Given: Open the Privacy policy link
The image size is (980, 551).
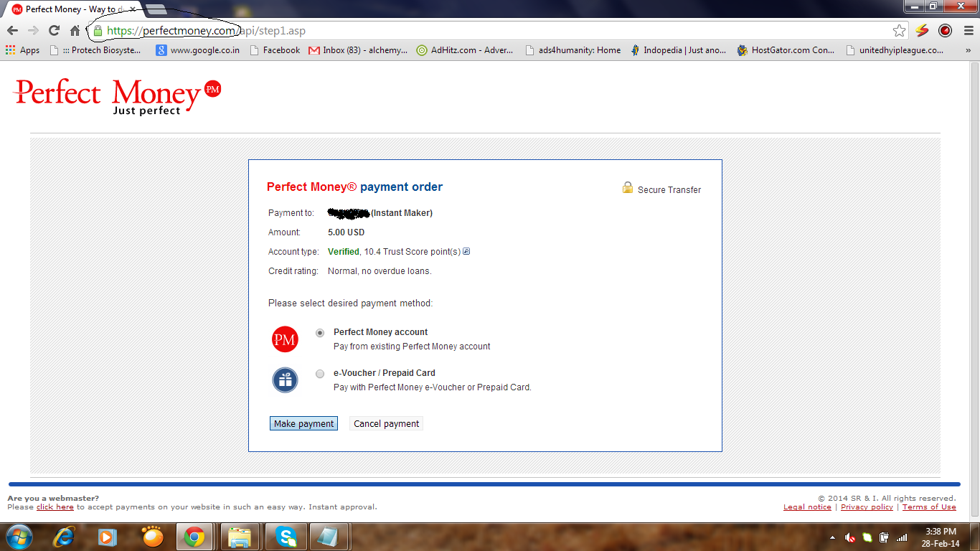Looking at the screenshot, I should (867, 507).
